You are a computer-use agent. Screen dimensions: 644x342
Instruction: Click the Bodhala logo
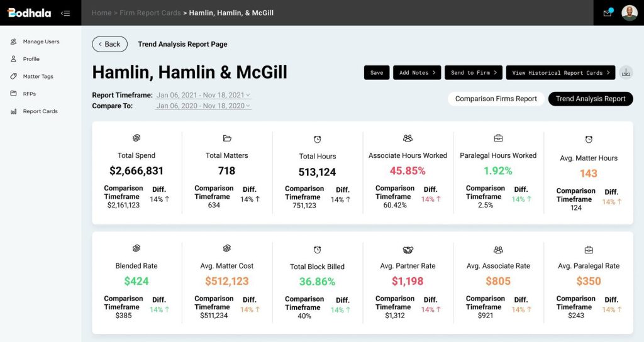pyautogui.click(x=29, y=13)
